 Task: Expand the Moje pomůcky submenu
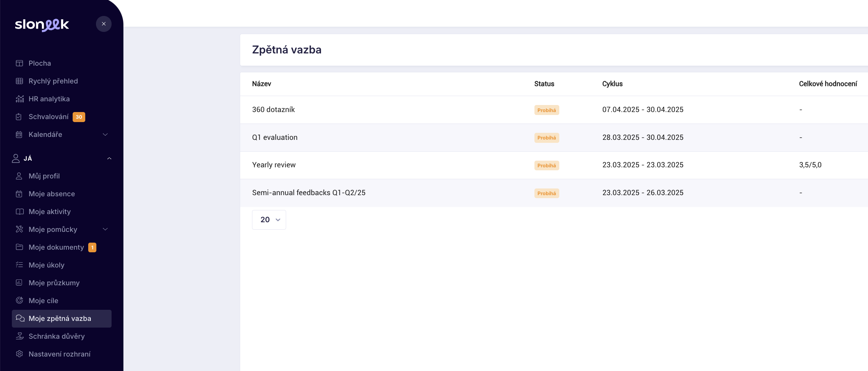pos(105,229)
